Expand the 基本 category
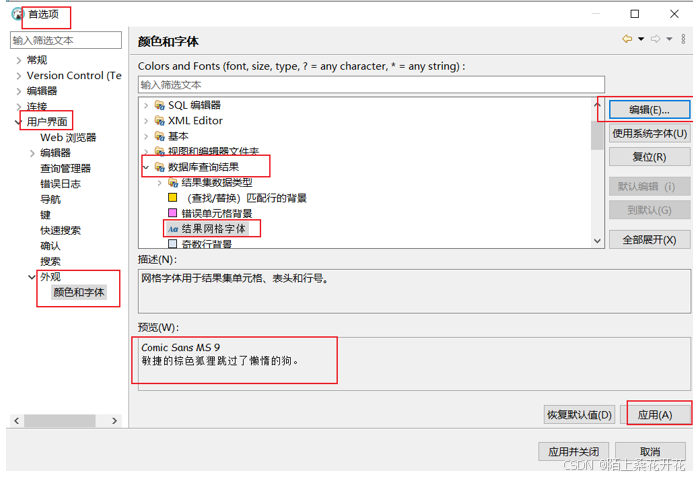693x479 pixels. point(146,136)
